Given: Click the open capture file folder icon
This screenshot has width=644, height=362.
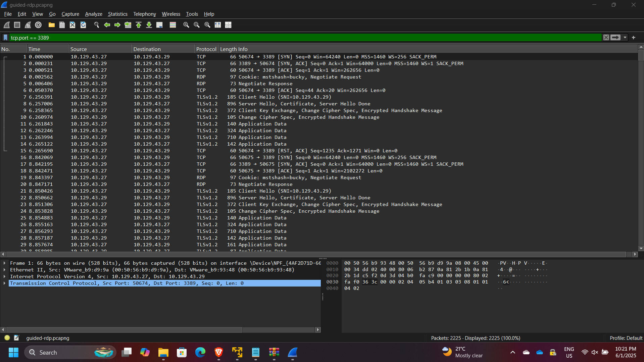Looking at the screenshot, I should [51, 25].
